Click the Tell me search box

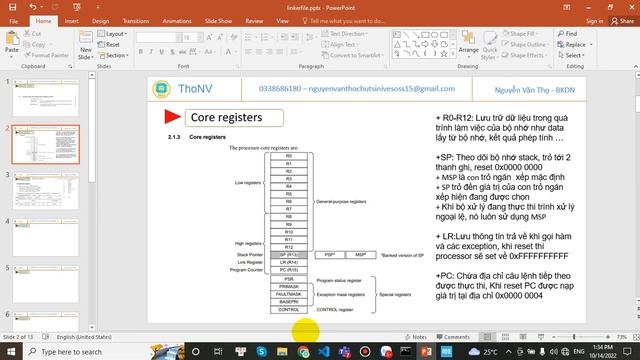click(344, 21)
